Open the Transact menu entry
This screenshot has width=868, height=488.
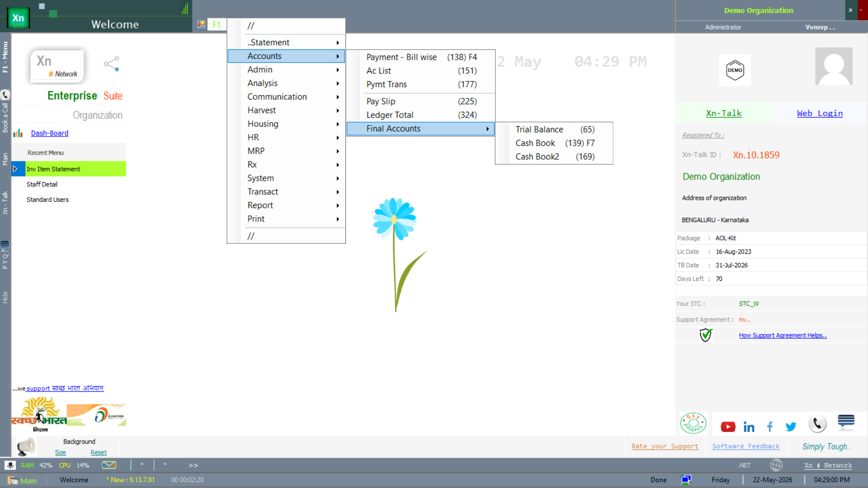coord(286,192)
